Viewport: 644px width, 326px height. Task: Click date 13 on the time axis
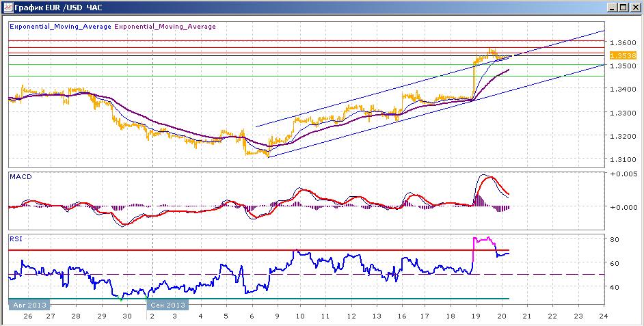tap(377, 316)
